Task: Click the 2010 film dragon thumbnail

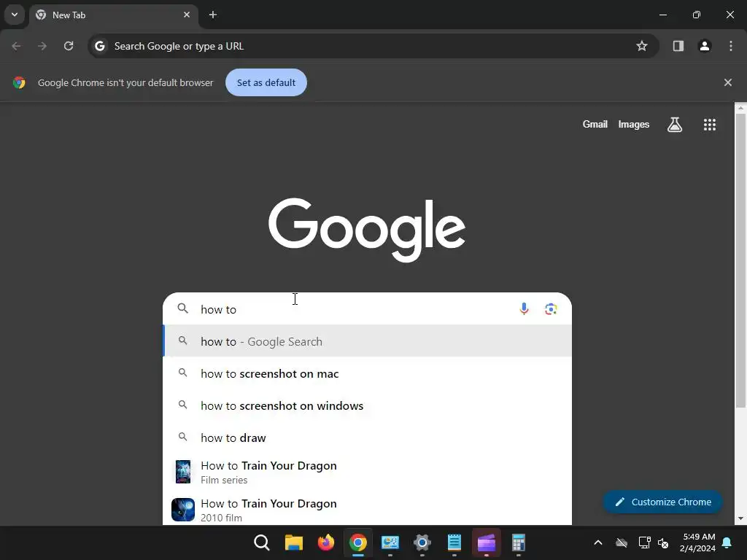Action: 183,510
